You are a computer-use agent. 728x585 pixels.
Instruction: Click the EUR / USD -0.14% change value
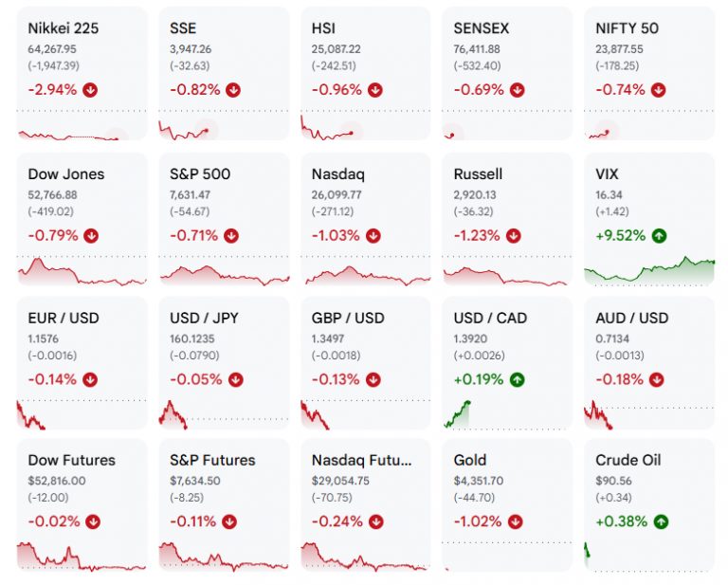52,380
